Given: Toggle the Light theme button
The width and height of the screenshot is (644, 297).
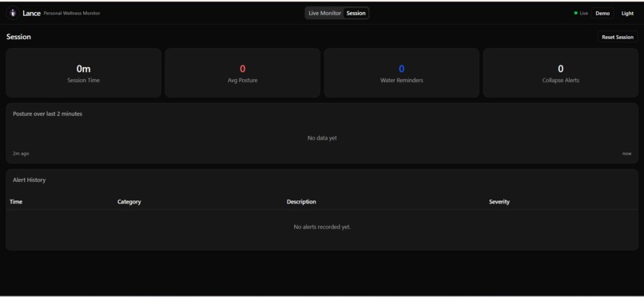Looking at the screenshot, I should (627, 13).
